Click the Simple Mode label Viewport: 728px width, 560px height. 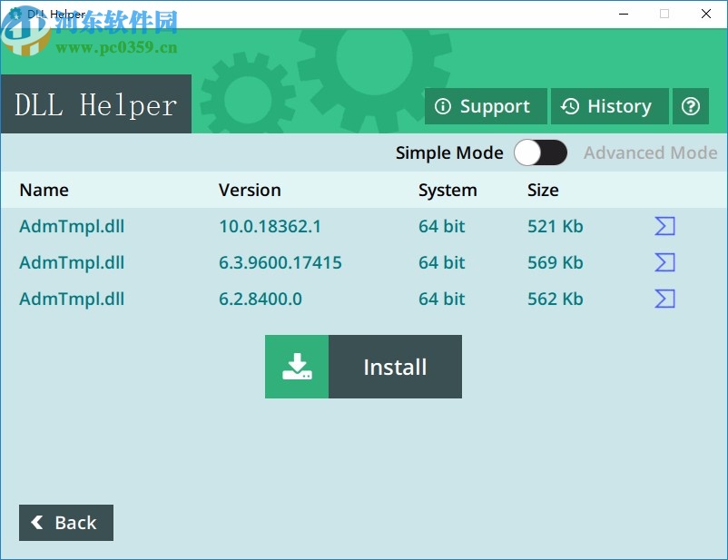coord(449,152)
